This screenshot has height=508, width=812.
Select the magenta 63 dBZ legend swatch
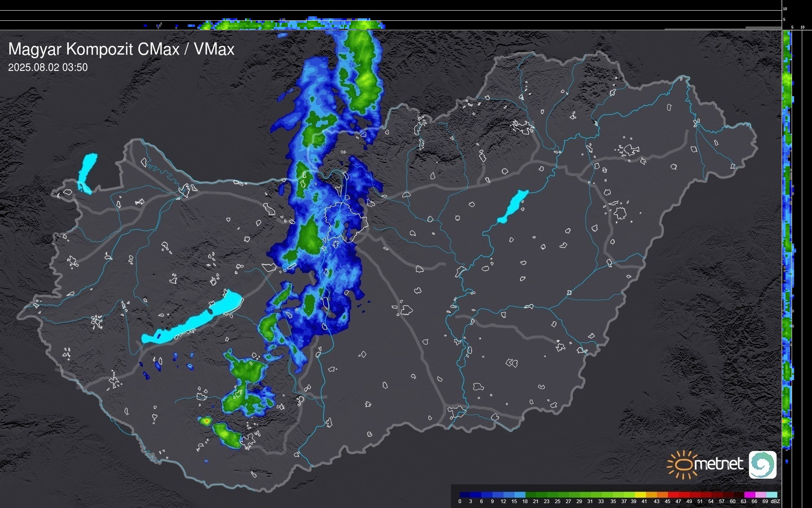pos(749,495)
